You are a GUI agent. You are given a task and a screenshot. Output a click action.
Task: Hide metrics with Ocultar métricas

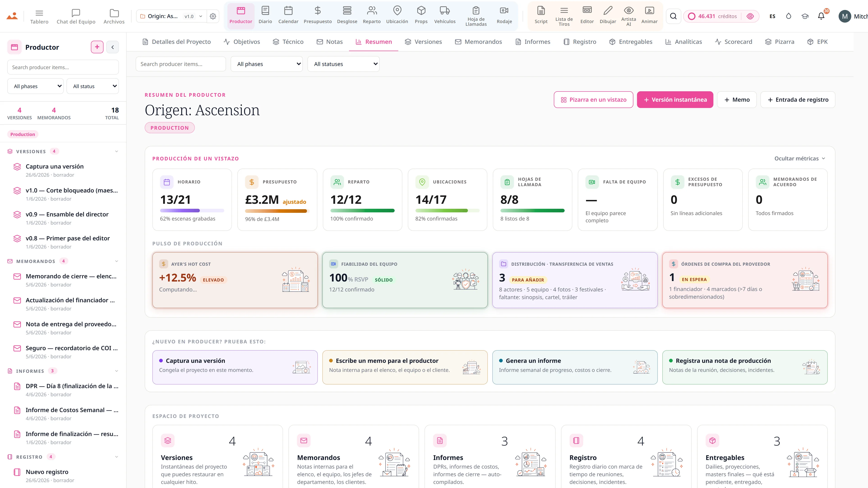(800, 159)
